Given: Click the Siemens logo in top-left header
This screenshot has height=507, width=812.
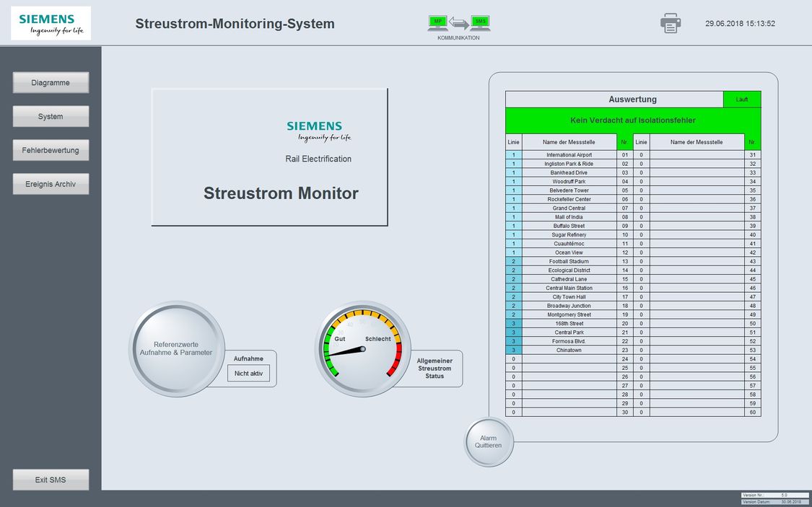Looking at the screenshot, I should [51, 23].
